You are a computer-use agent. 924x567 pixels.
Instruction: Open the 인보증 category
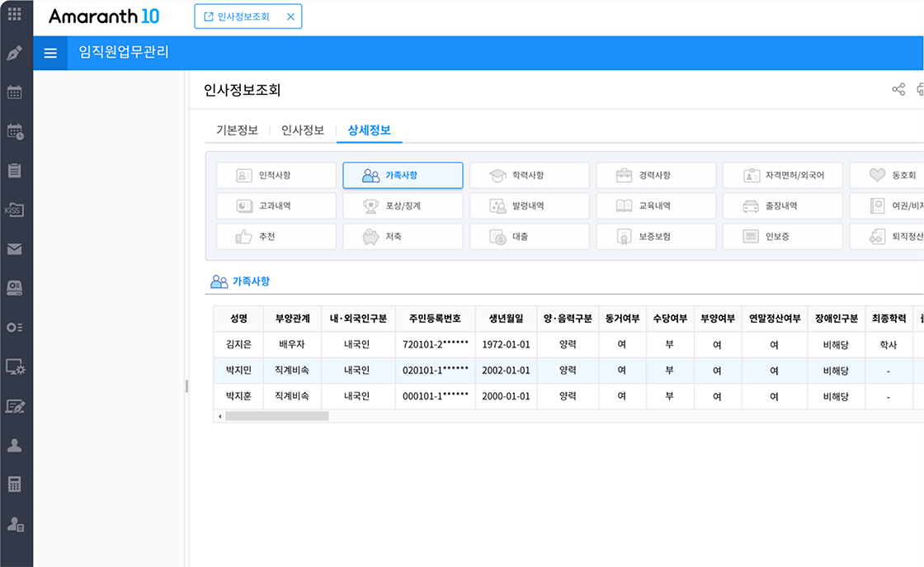pos(783,236)
